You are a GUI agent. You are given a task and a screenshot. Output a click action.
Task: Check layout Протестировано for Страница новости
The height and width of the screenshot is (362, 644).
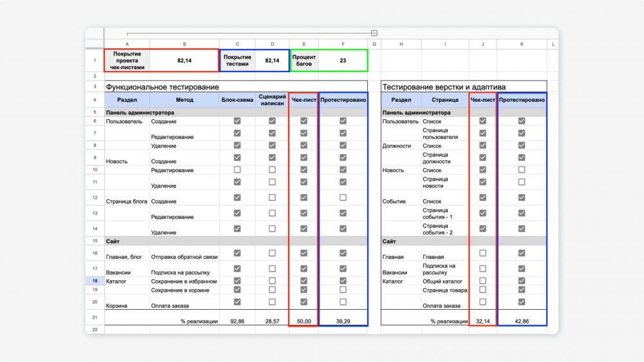click(x=522, y=182)
